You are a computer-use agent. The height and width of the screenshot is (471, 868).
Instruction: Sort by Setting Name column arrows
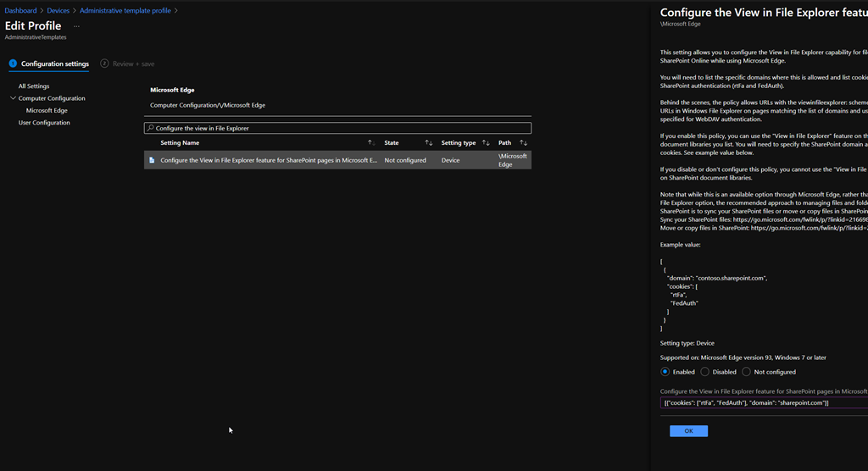tap(371, 143)
